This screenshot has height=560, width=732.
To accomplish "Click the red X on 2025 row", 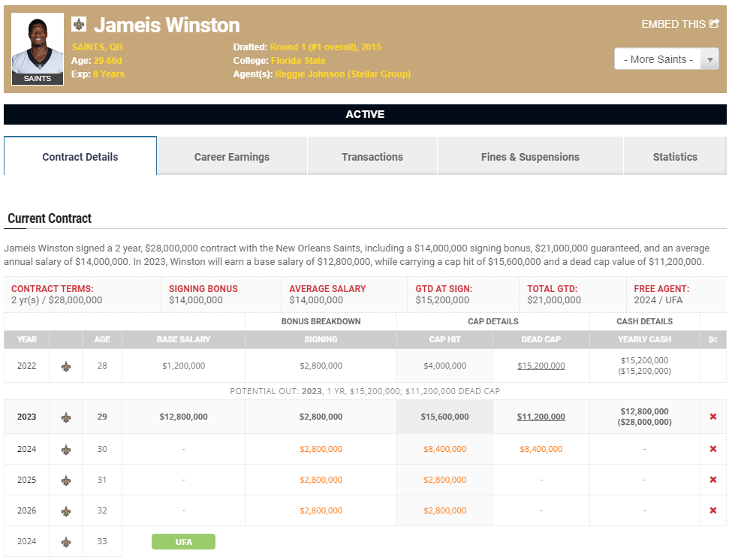I will coord(712,480).
